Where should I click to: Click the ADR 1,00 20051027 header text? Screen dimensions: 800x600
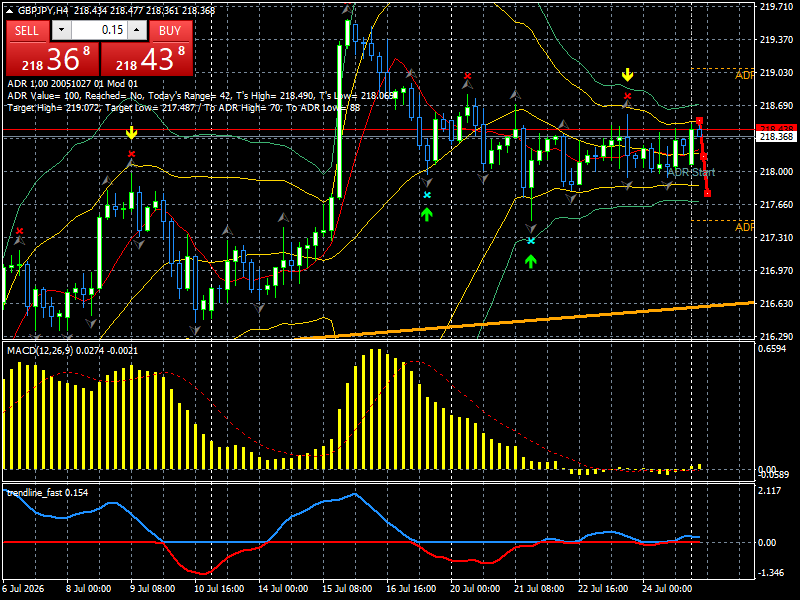click(72, 84)
